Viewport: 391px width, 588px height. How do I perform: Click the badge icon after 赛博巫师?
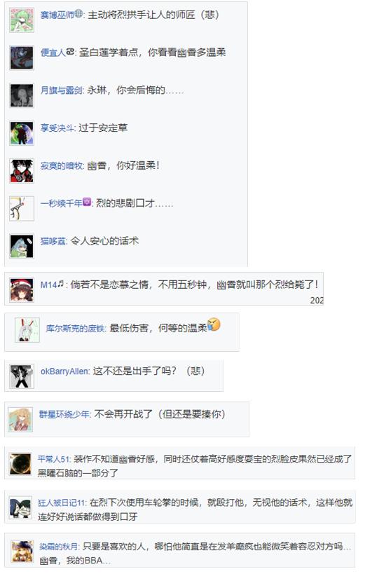tap(78, 14)
